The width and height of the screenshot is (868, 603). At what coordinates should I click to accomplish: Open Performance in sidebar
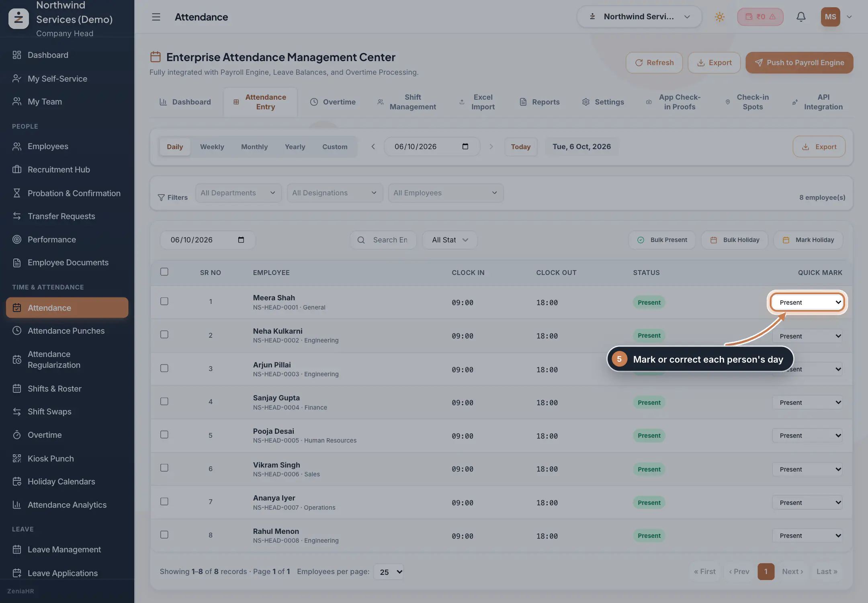pos(67,240)
